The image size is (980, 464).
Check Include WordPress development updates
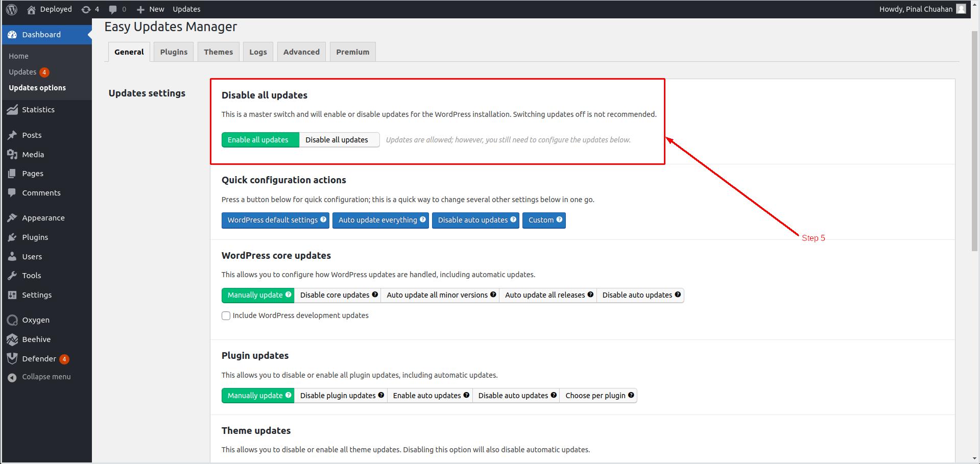pyautogui.click(x=226, y=315)
